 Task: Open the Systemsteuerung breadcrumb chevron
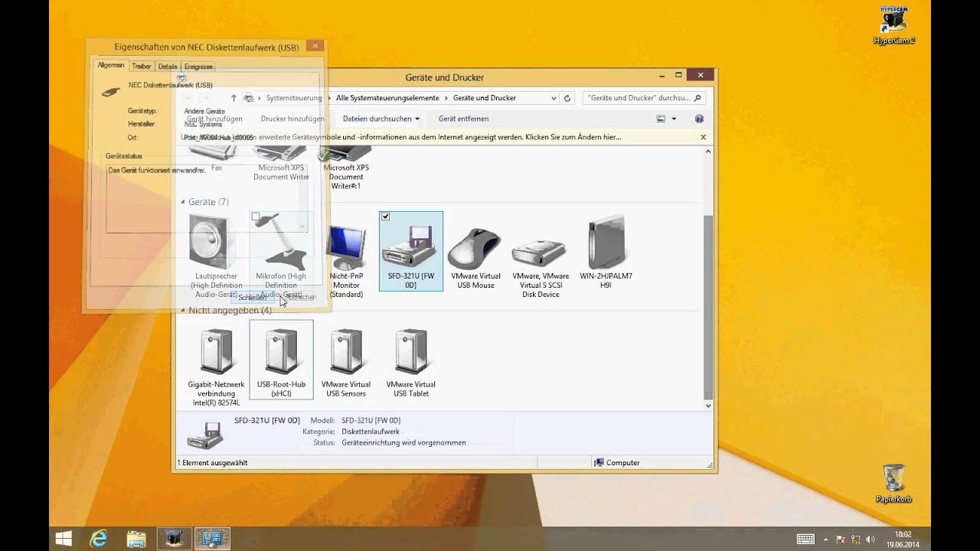coord(330,98)
